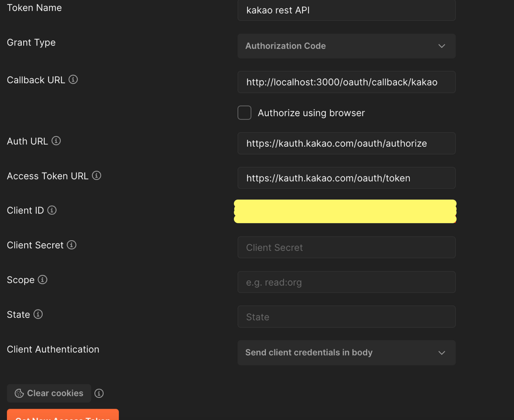Viewport: 514px width, 420px height.
Task: Click info icon beside Scope label
Action: pos(42,280)
